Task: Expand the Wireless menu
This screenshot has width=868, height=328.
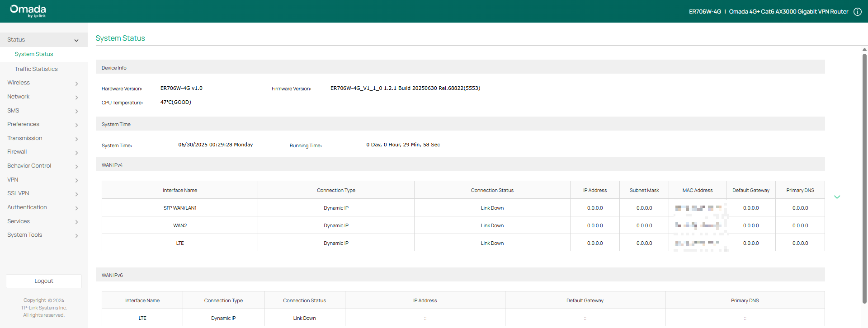Action: tap(43, 83)
